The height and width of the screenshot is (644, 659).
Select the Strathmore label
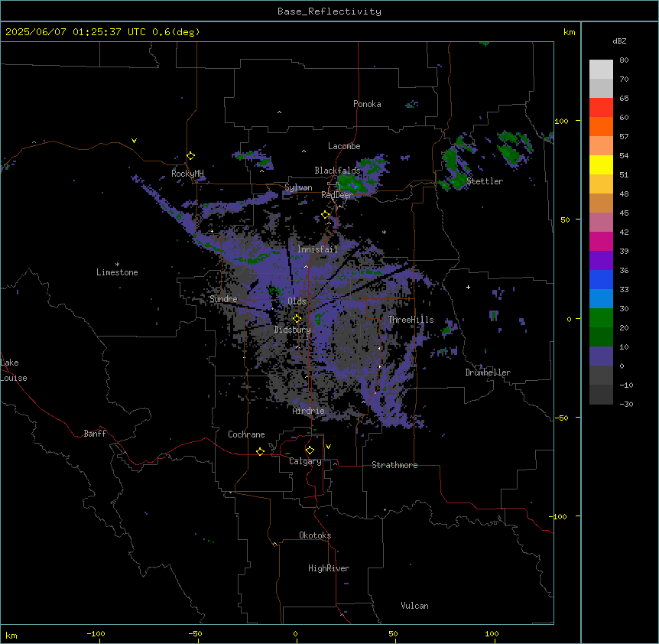[x=394, y=465]
